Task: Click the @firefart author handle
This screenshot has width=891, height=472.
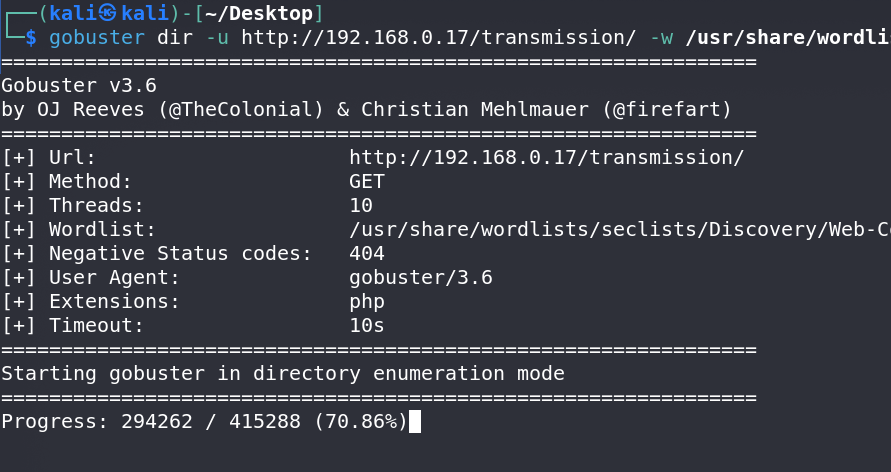Action: click(667, 109)
